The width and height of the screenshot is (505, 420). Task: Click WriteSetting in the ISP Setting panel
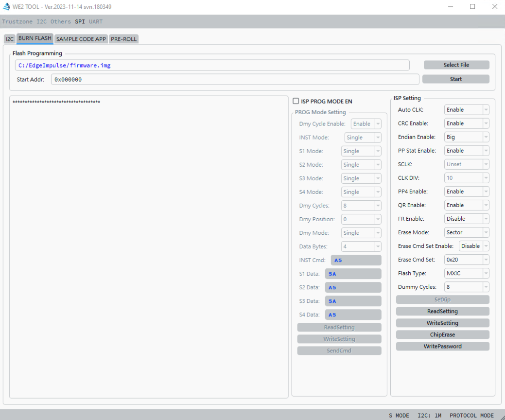coord(442,323)
